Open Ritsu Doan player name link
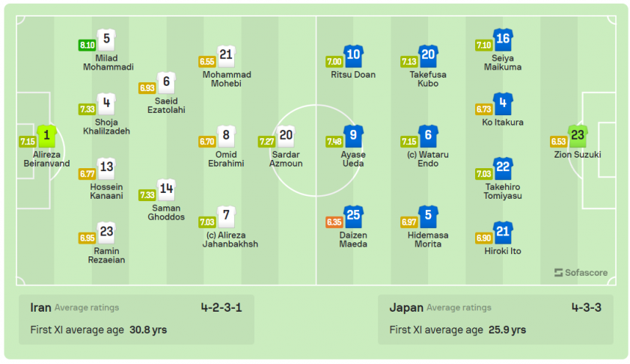 [x=353, y=75]
